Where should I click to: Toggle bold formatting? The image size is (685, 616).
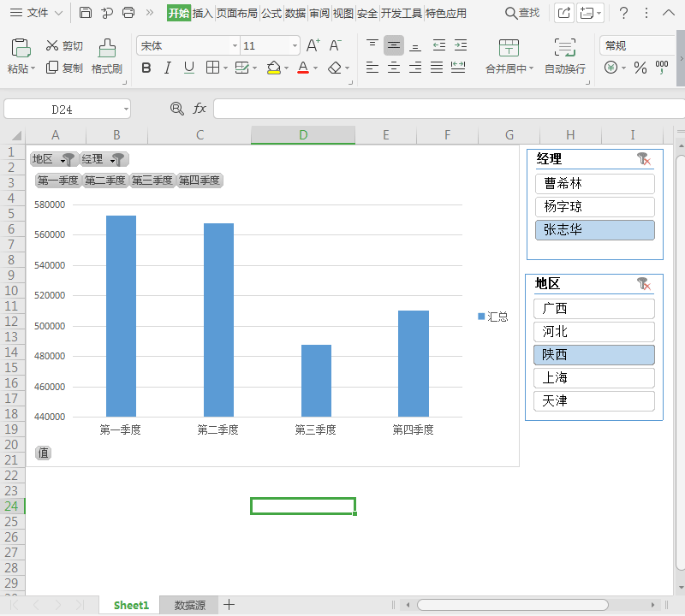[x=146, y=68]
